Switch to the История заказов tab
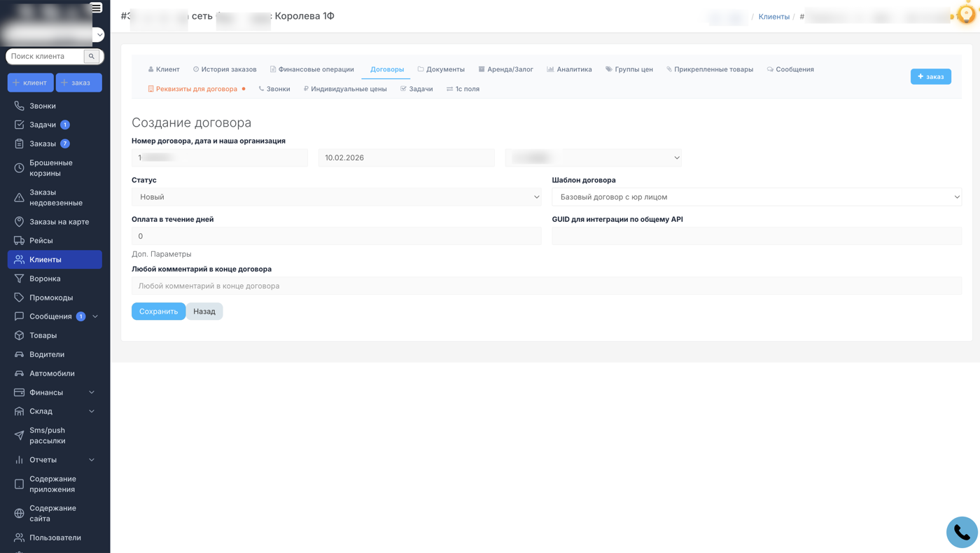The width and height of the screenshot is (980, 553). [x=225, y=69]
